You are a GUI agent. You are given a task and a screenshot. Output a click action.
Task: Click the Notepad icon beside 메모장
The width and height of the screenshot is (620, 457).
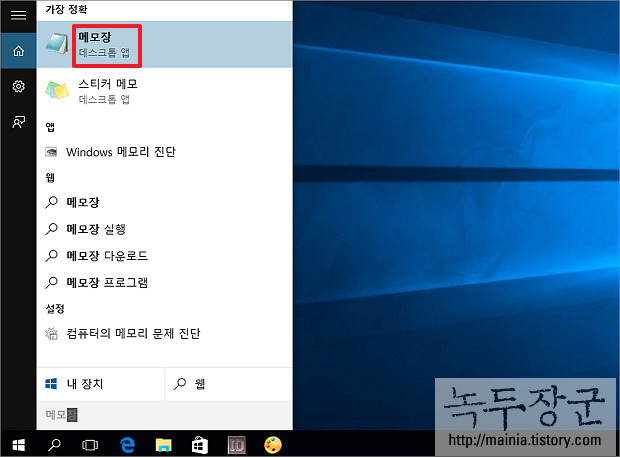pos(57,44)
